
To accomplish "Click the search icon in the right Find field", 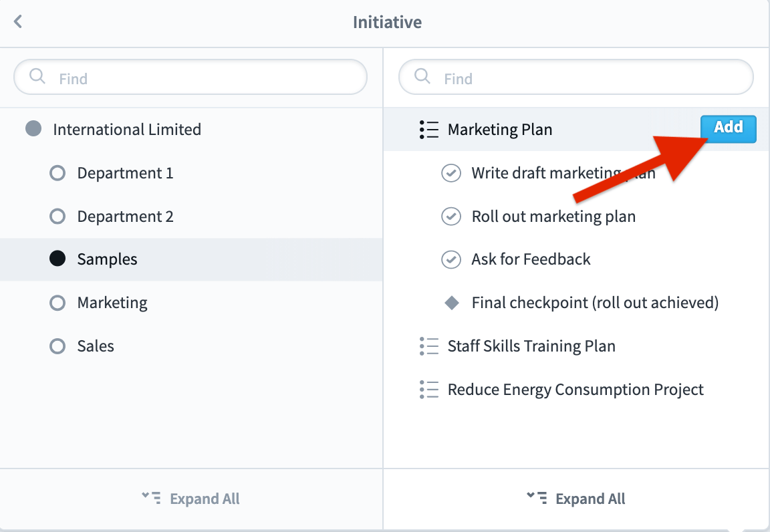I will [x=422, y=76].
